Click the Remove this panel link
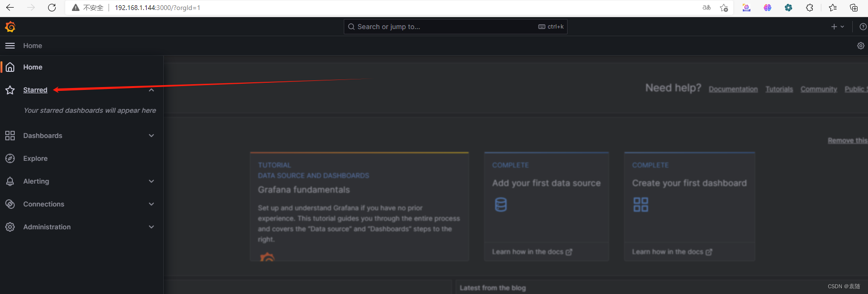The height and width of the screenshot is (294, 868). [x=848, y=140]
